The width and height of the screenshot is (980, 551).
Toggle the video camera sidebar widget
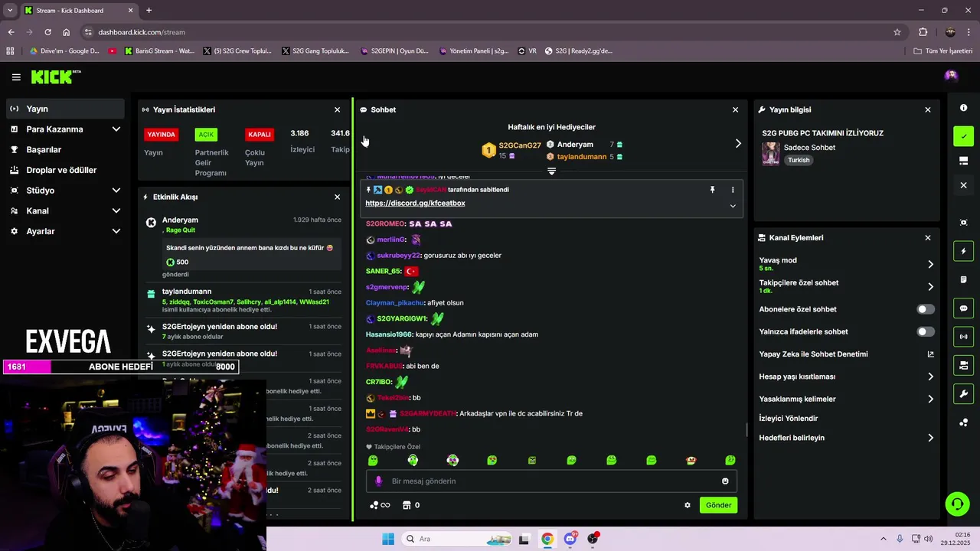pyautogui.click(x=963, y=365)
